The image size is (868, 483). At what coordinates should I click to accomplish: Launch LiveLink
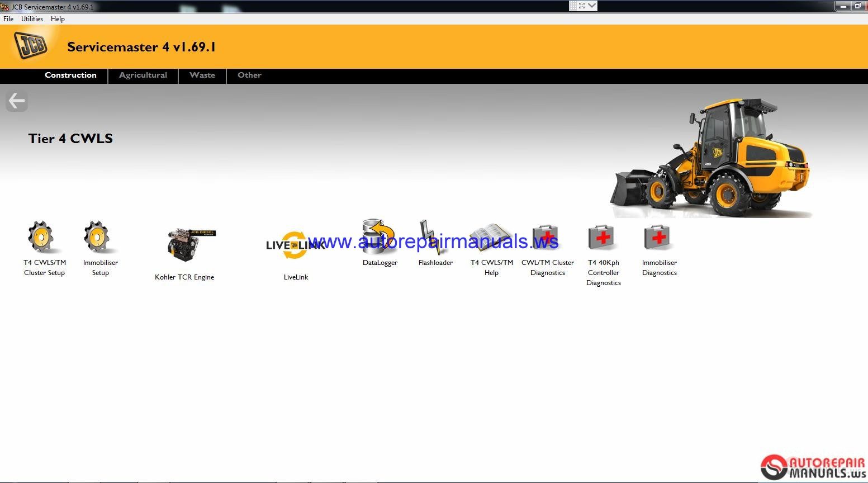[296, 244]
